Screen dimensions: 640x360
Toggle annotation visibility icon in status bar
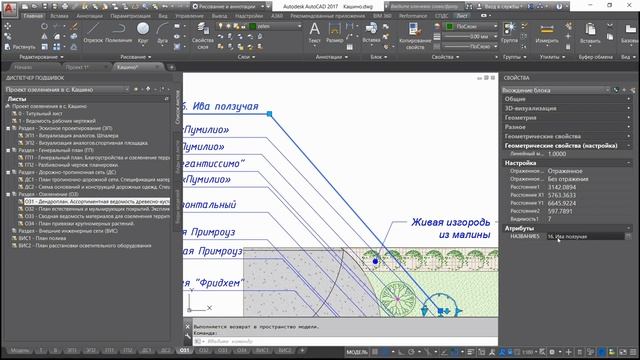(x=502, y=351)
